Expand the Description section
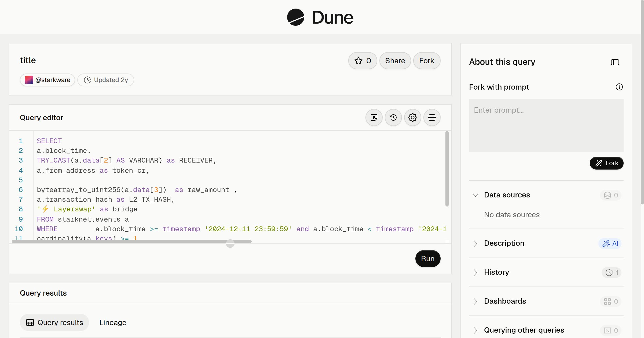The height and width of the screenshot is (338, 644). point(475,243)
